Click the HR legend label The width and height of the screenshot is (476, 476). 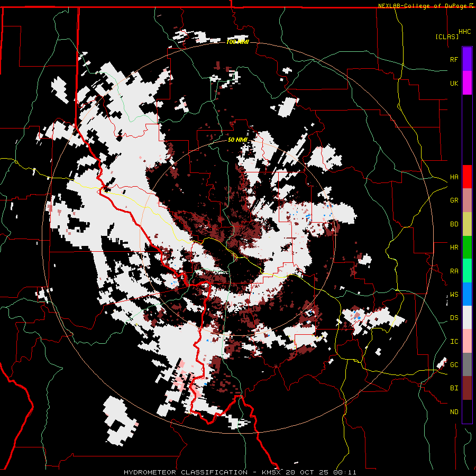(454, 248)
